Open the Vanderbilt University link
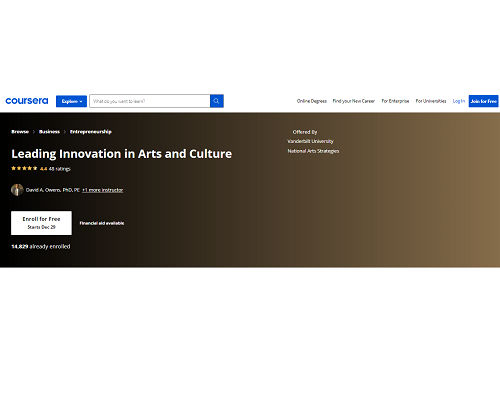The width and height of the screenshot is (500, 400). pyautogui.click(x=310, y=141)
